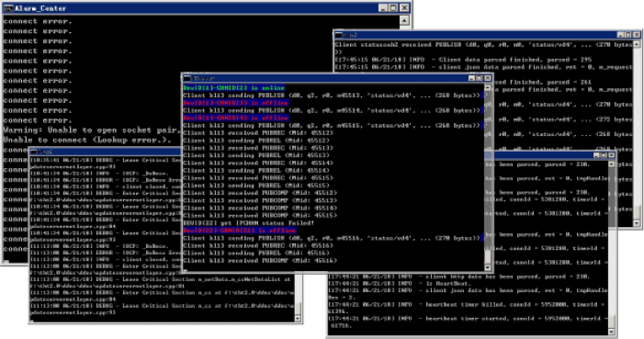
Task: Click first 'connect error.' line in Alarm_Center
Action: pyautogui.click(x=38, y=21)
